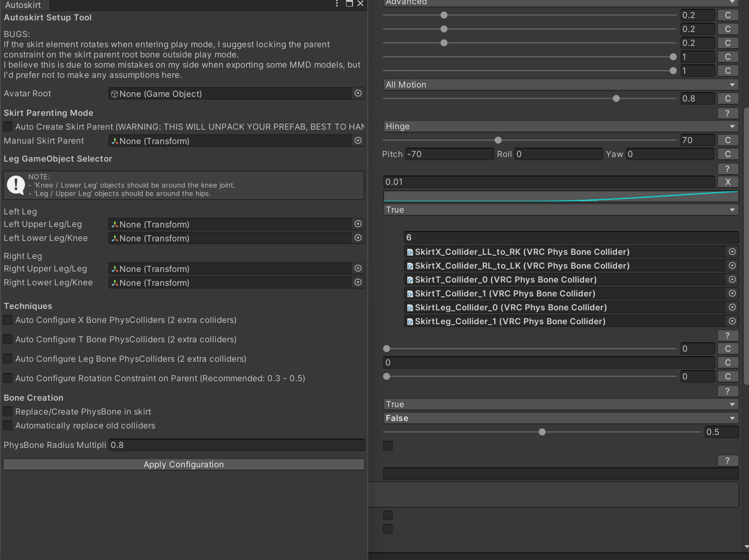Image resolution: width=749 pixels, height=560 pixels.
Task: Click the warning icon in the NOTE box
Action: pos(16,185)
